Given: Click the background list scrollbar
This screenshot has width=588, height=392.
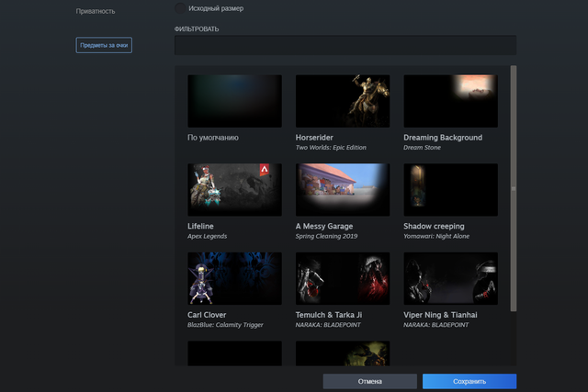Looking at the screenshot, I should pos(514,188).
